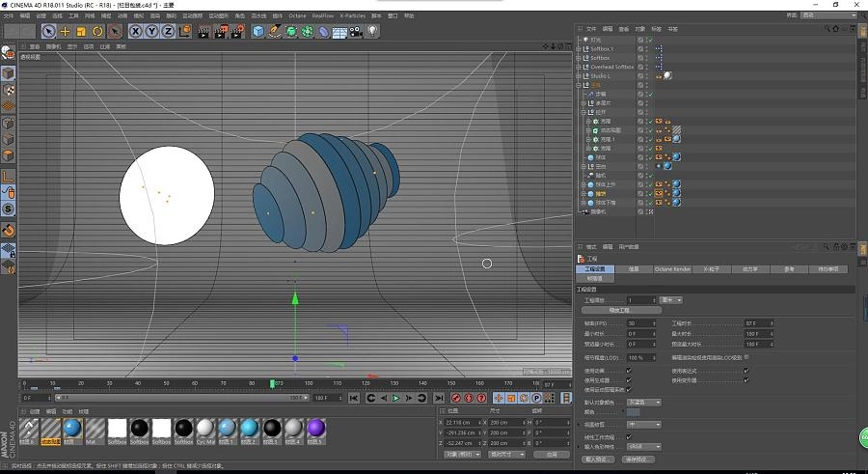Select the Rotate tool in top toolbar
868x474 pixels.
[97, 31]
